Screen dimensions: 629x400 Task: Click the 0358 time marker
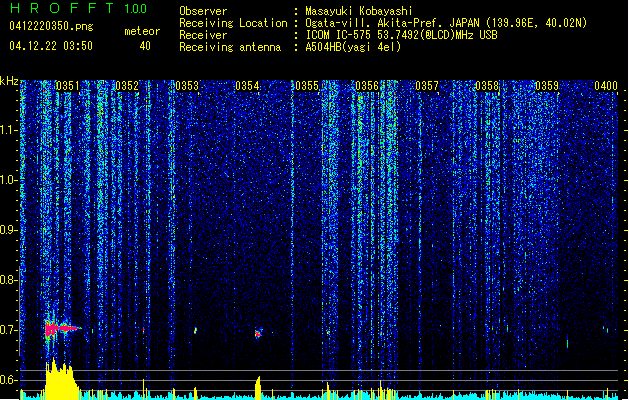point(487,86)
